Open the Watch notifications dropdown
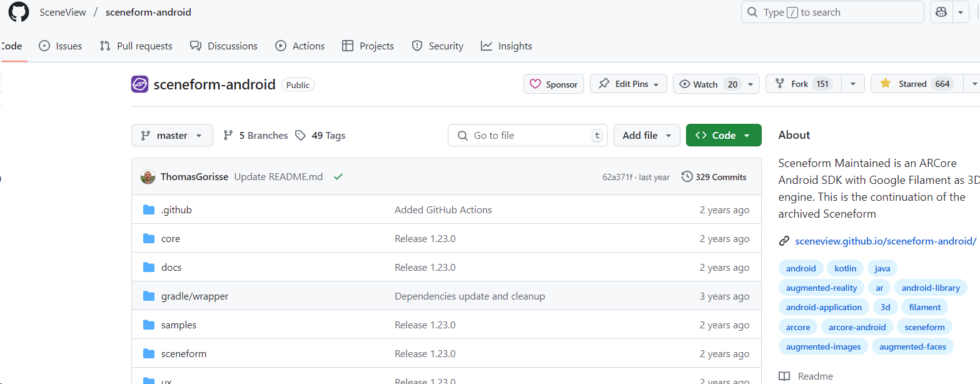Viewport: 980px width, 384px height. pos(716,84)
